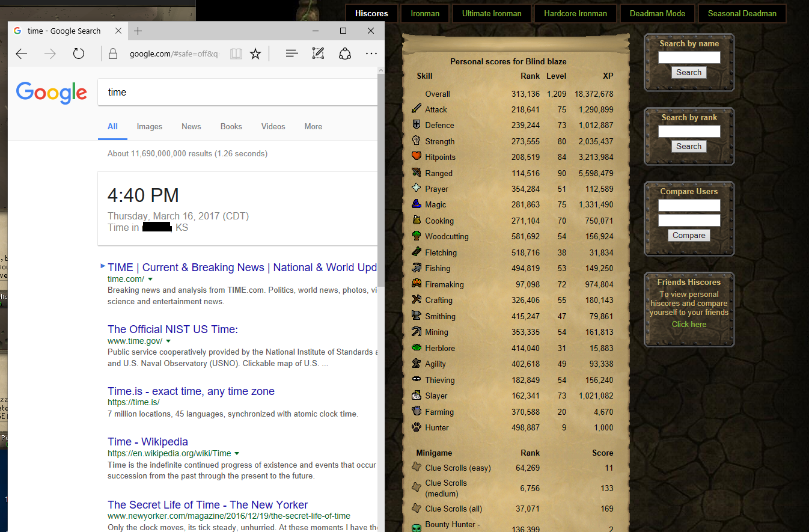This screenshot has height=532, width=809.
Task: Open the Slayer skill link
Action: click(x=436, y=396)
